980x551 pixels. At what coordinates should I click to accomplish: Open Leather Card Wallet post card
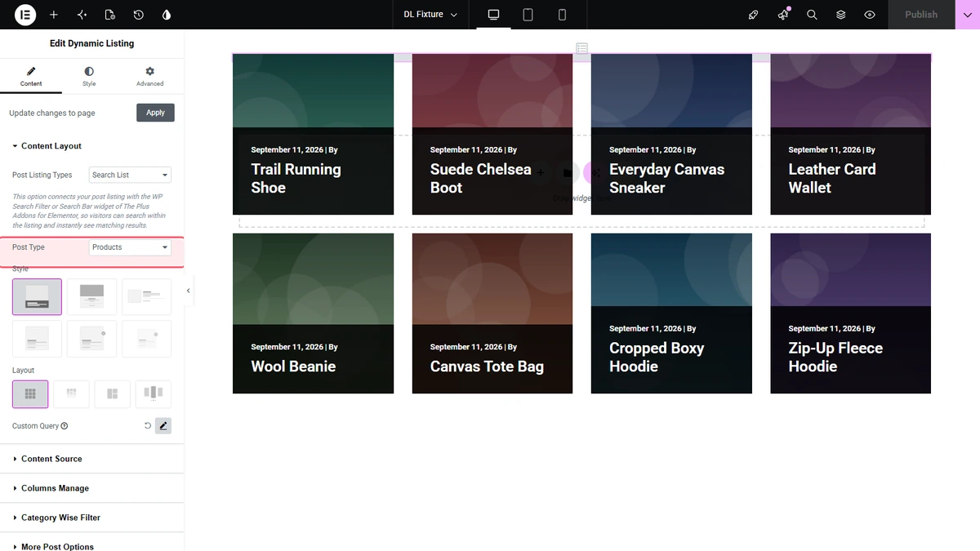click(850, 135)
